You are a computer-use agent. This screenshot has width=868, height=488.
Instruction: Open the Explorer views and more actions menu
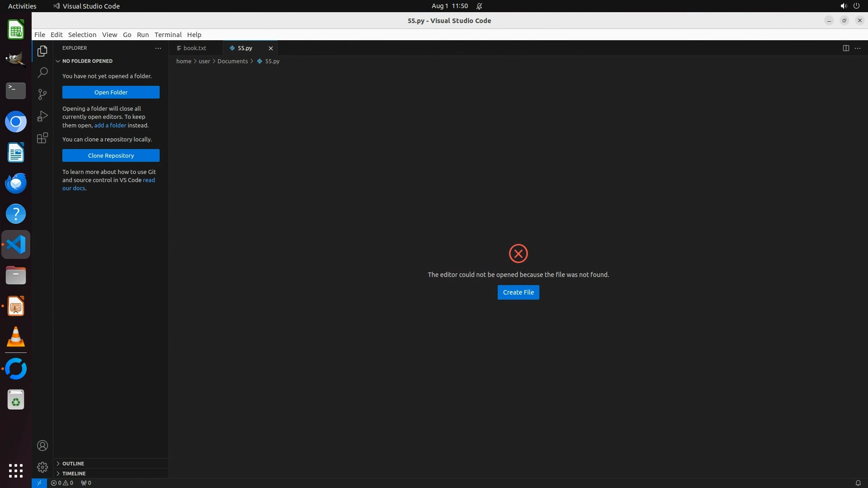click(x=158, y=48)
